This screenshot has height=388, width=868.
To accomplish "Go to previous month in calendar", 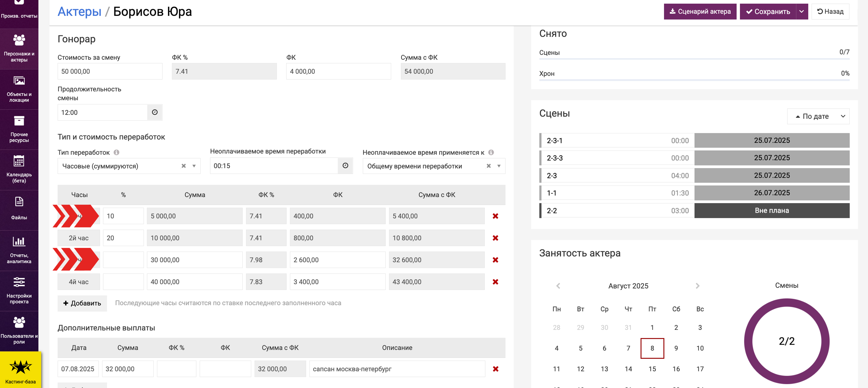I will (558, 286).
